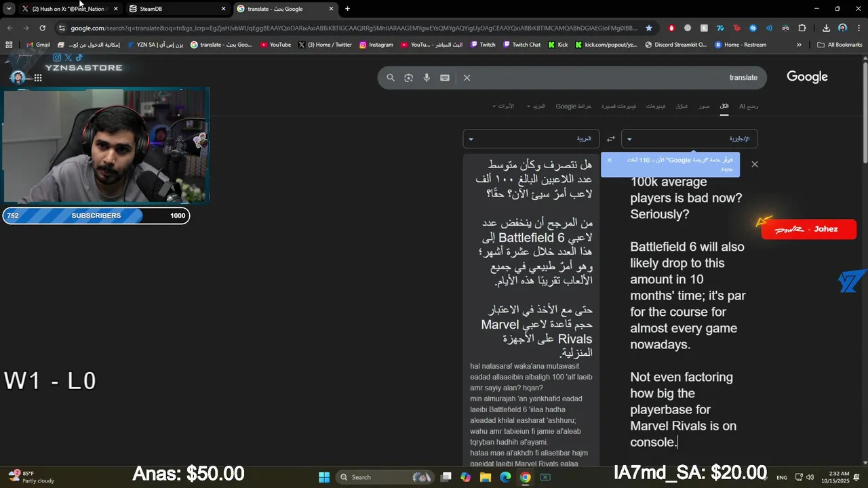868x488 pixels.
Task: Click the Google logo
Action: point(807,77)
